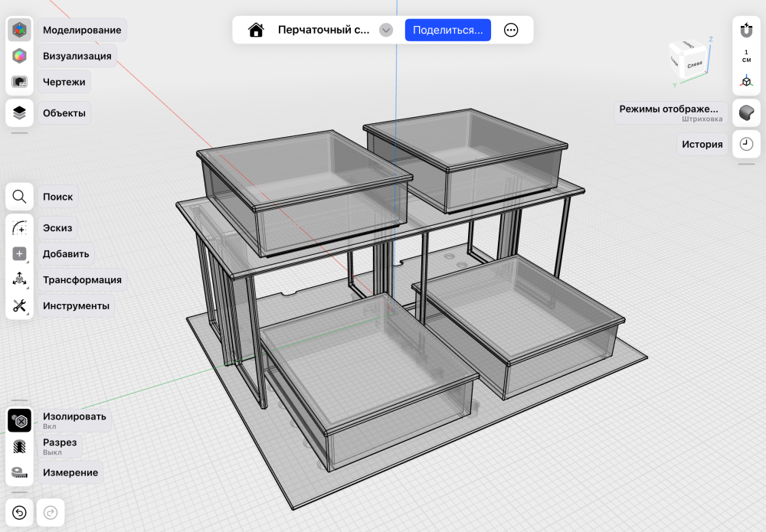The width and height of the screenshot is (766, 532).
Task: Open the Трансформация transform tool icon
Action: point(19,279)
